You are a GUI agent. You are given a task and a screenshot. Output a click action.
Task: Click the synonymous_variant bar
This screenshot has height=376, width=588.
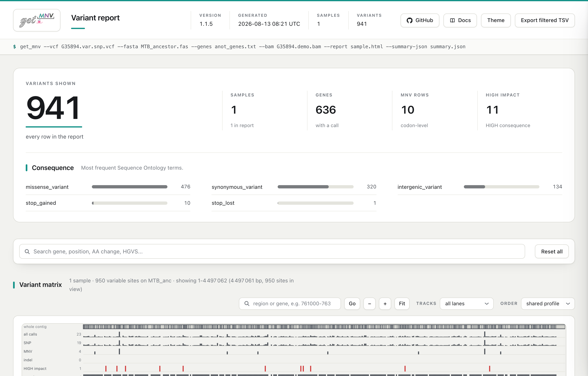[315, 187]
